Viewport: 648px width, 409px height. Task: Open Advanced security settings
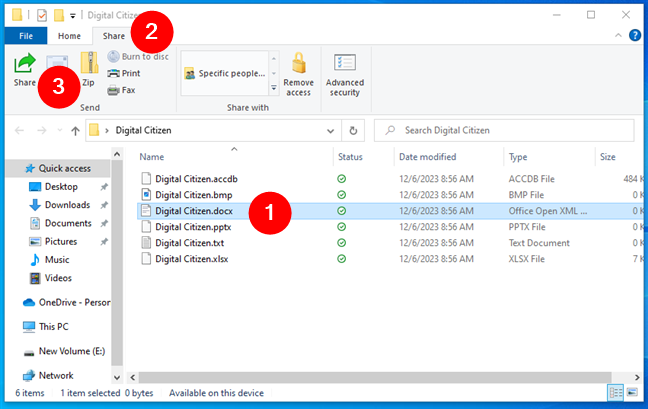[x=345, y=75]
